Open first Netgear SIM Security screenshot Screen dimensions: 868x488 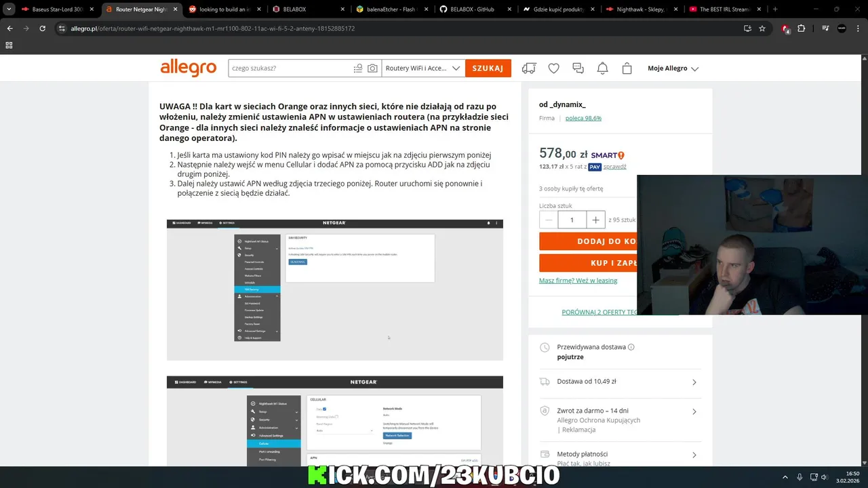(x=335, y=289)
